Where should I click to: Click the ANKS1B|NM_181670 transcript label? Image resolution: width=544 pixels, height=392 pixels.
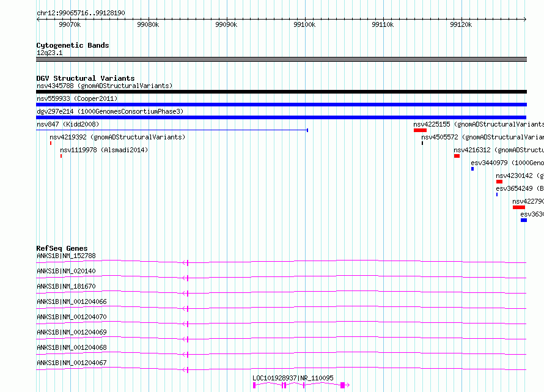coord(66,286)
